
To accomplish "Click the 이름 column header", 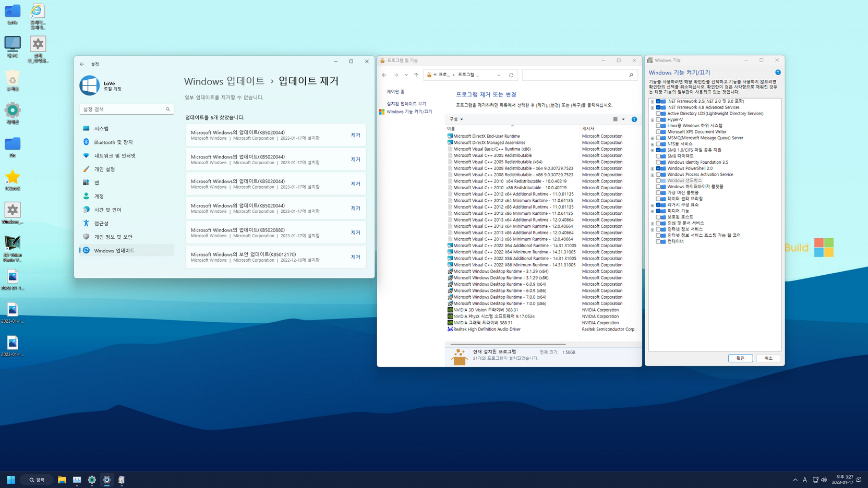I will (x=451, y=129).
